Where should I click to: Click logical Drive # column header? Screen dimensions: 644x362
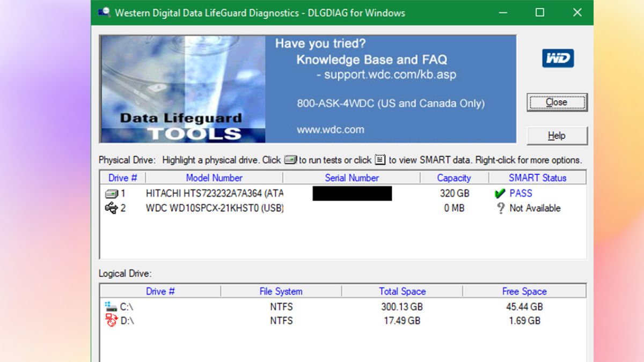pos(160,292)
